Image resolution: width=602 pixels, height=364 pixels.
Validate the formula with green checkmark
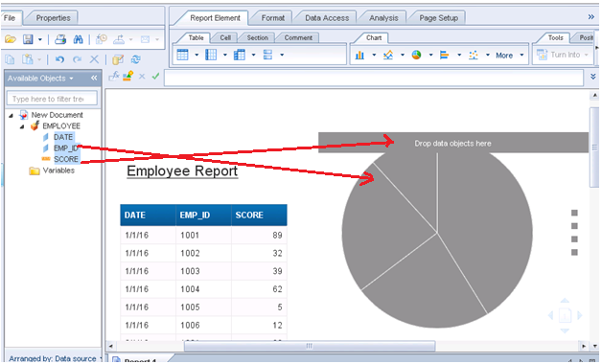coord(155,77)
